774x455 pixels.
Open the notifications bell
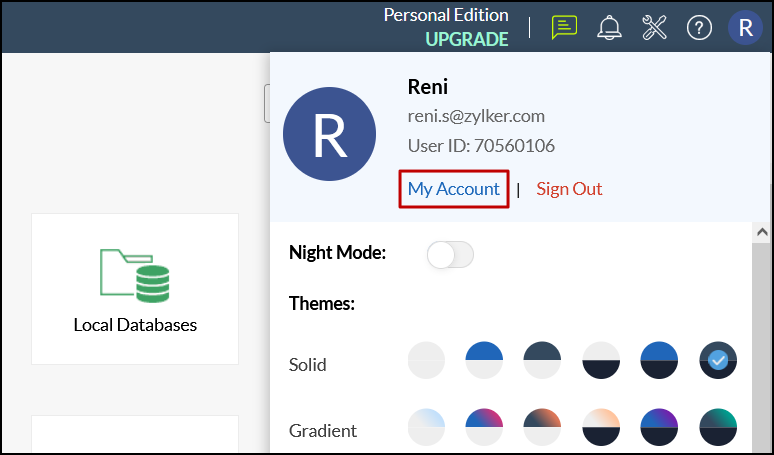click(x=609, y=27)
